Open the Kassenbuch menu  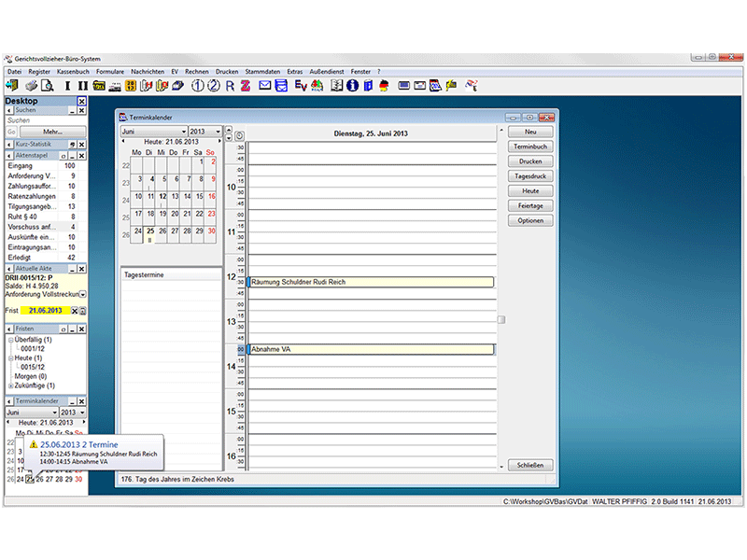(73, 72)
